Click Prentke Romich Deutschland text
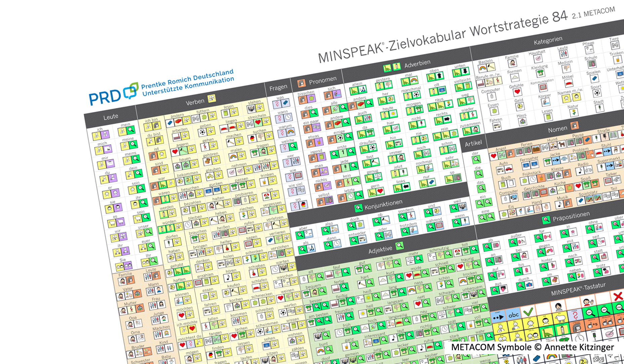 point(187,79)
